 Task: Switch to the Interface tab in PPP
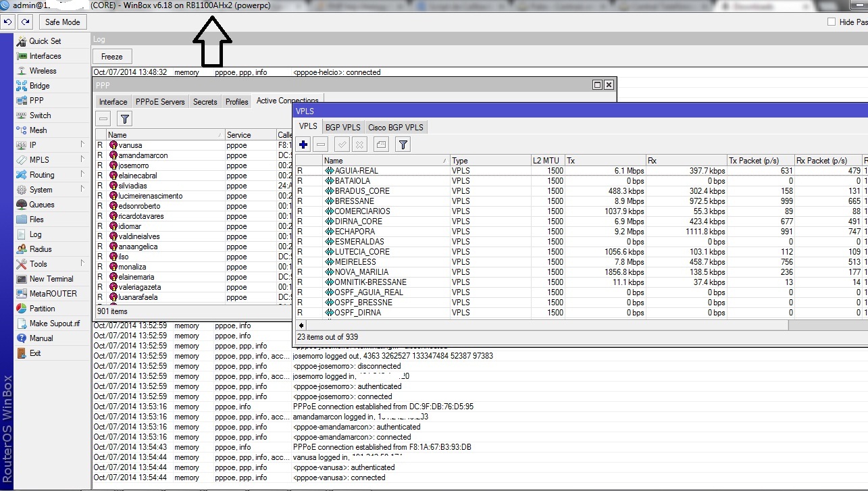pos(113,102)
